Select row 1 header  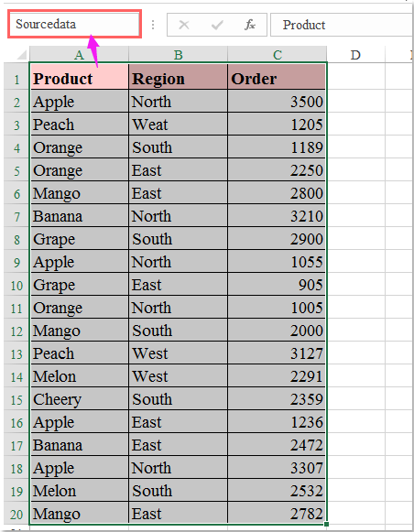tap(16, 79)
